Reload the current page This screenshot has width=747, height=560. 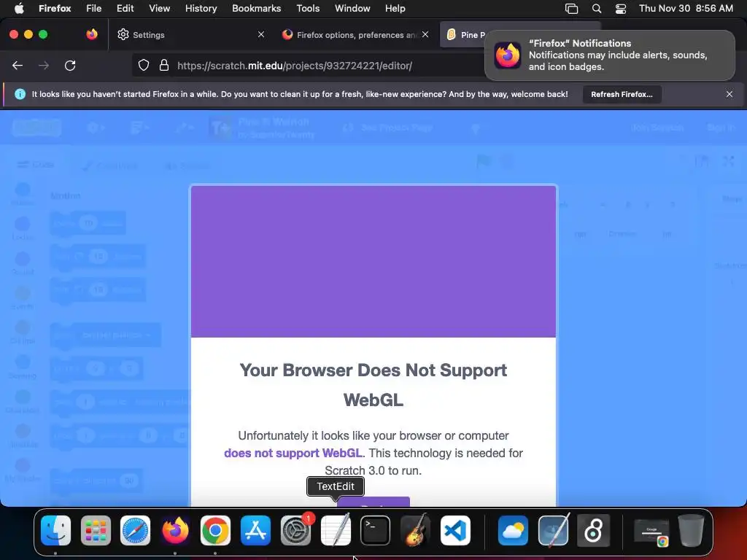[x=70, y=66]
